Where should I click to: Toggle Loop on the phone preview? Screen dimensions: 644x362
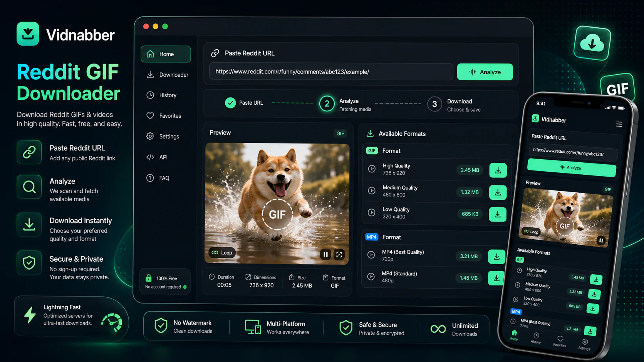(x=531, y=231)
